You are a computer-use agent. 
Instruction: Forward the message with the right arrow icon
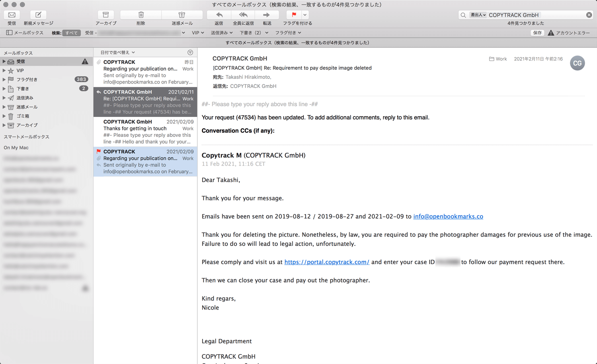coord(267,15)
